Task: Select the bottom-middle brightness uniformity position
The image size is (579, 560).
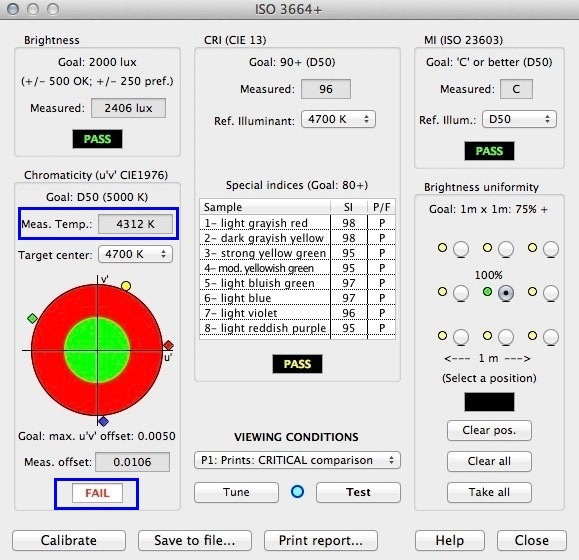Action: [506, 337]
